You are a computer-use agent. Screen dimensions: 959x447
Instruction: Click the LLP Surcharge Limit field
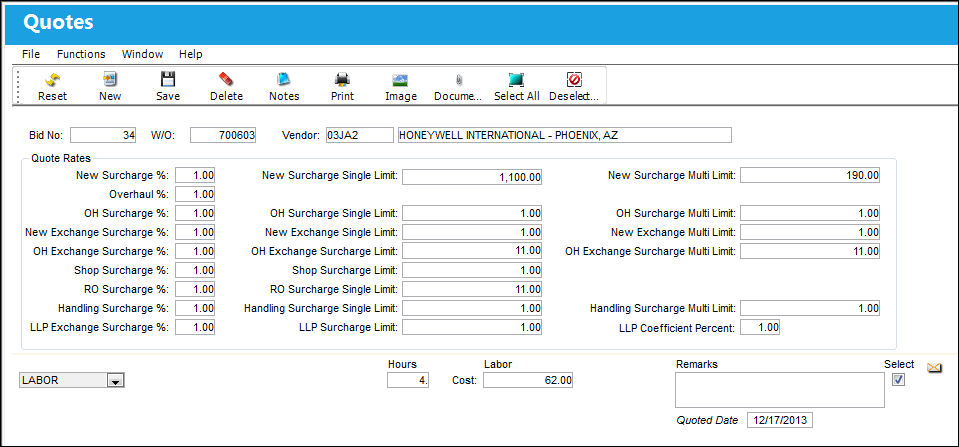[x=472, y=327]
